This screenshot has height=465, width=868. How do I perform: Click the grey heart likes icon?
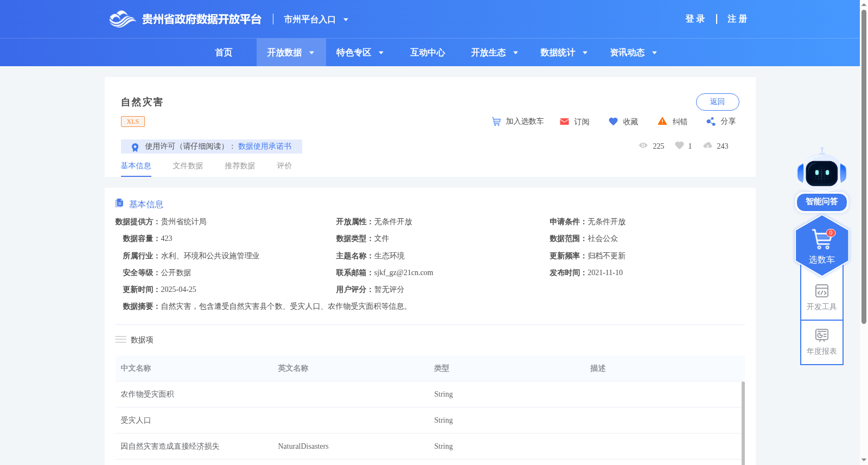pyautogui.click(x=679, y=145)
